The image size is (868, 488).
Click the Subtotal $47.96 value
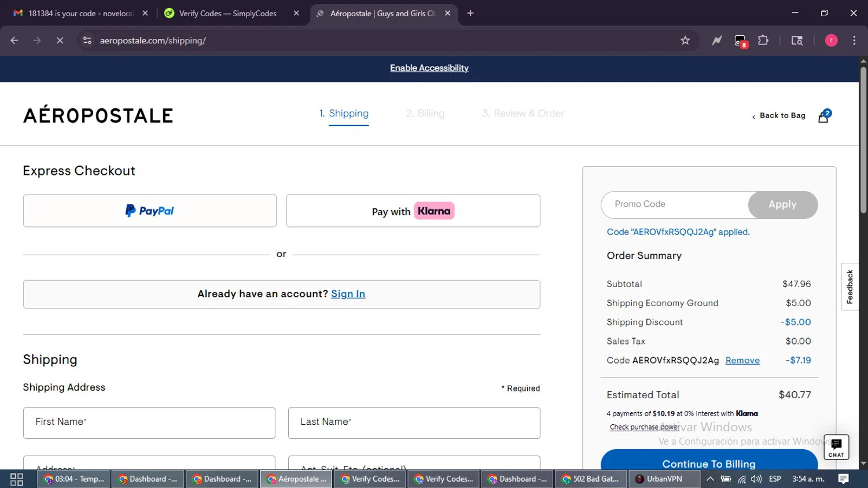point(797,284)
